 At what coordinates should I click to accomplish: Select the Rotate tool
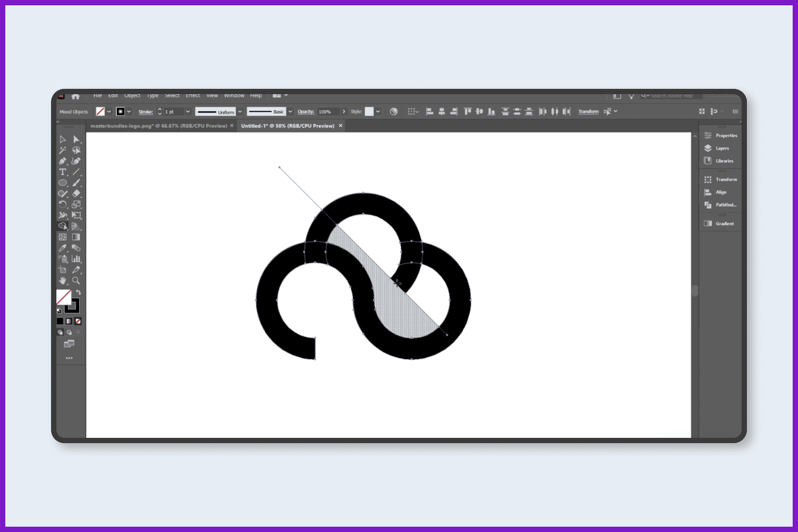63,204
